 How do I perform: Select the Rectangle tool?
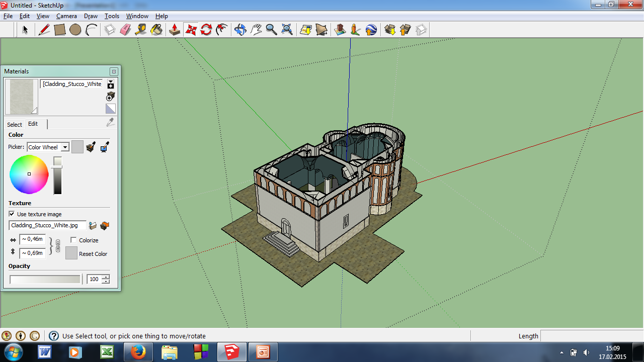pos(60,30)
